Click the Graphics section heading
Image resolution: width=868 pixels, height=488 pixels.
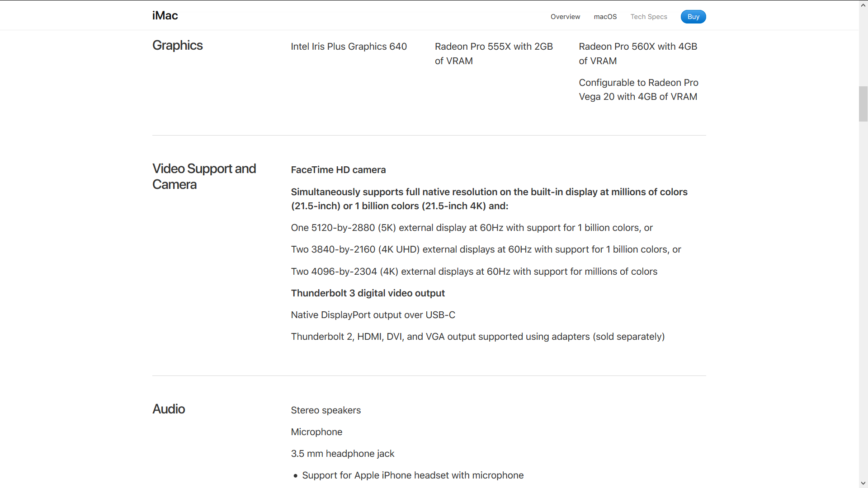[x=178, y=45]
